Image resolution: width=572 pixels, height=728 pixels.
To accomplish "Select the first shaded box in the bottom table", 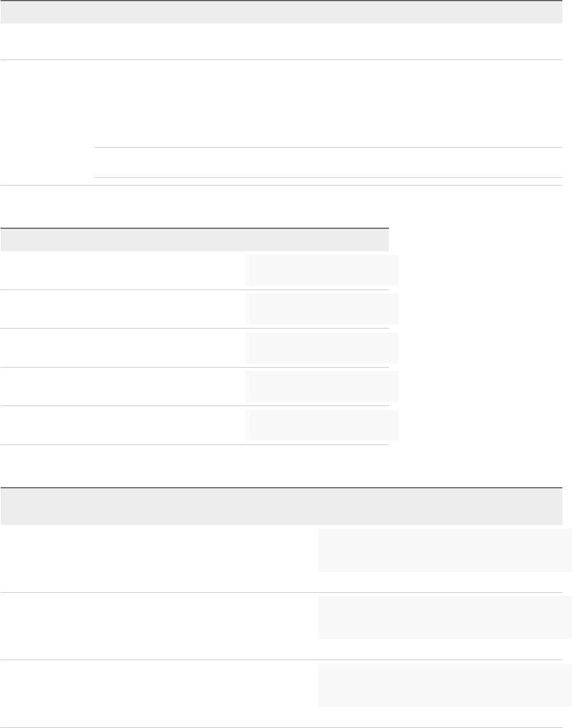I will [x=445, y=550].
